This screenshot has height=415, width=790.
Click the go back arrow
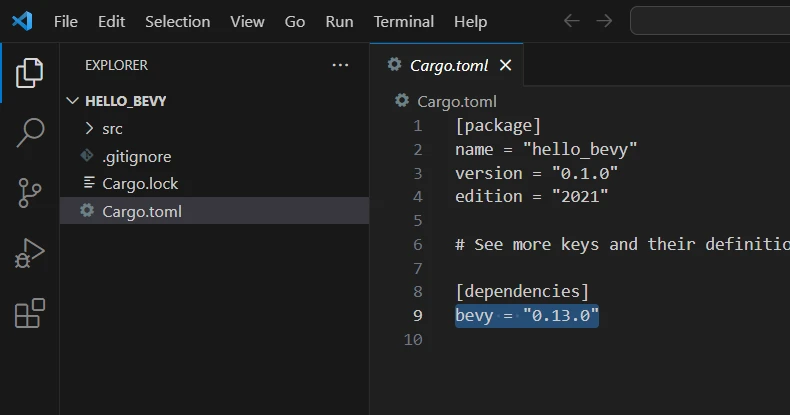571,21
